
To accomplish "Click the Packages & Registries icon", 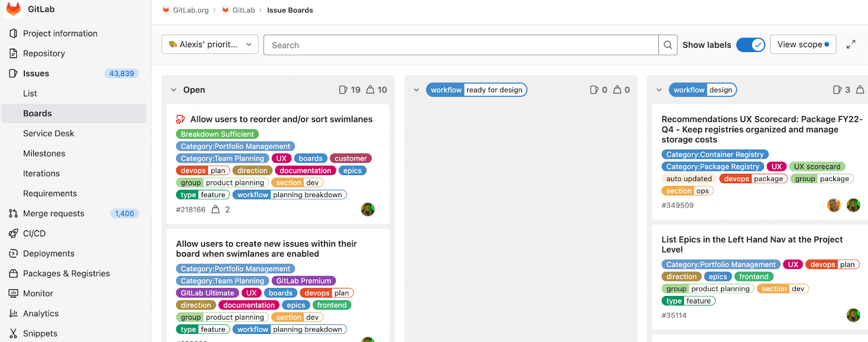I will point(14,274).
